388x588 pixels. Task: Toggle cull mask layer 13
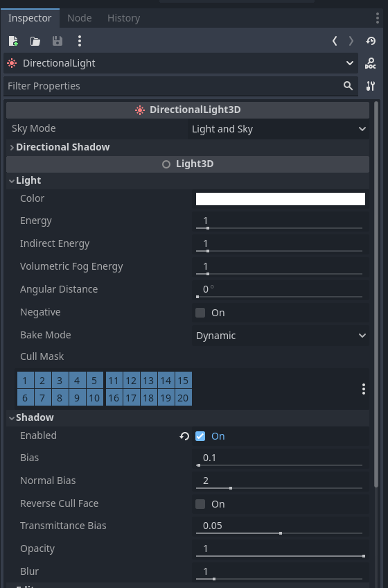click(x=148, y=381)
